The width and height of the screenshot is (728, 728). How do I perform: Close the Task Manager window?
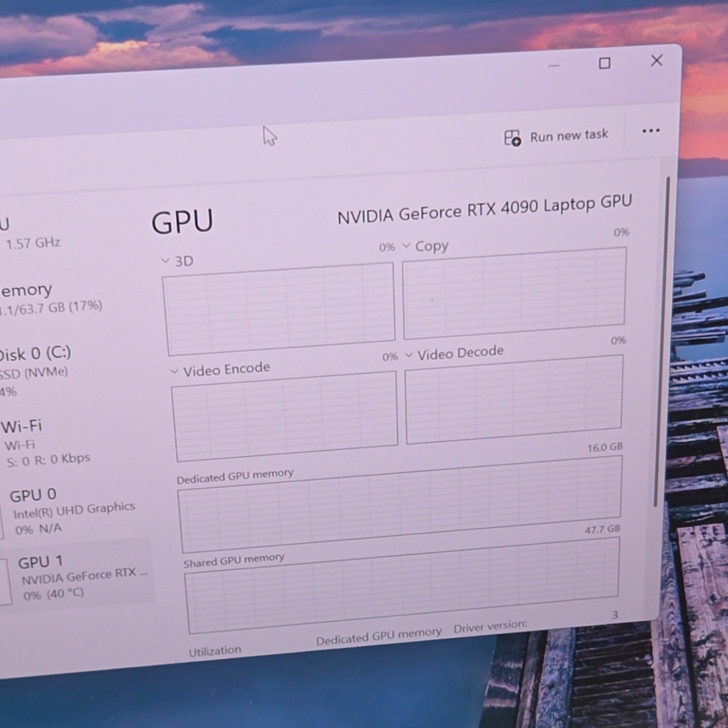pyautogui.click(x=656, y=61)
